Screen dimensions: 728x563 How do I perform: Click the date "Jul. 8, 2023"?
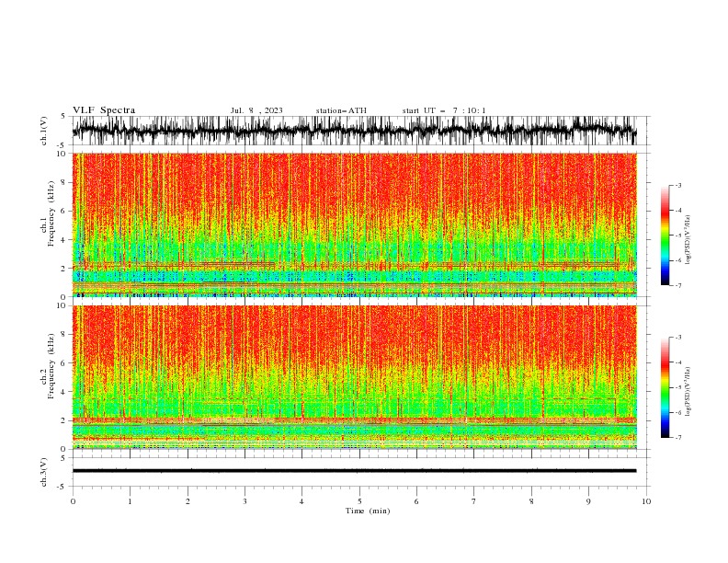click(x=256, y=110)
